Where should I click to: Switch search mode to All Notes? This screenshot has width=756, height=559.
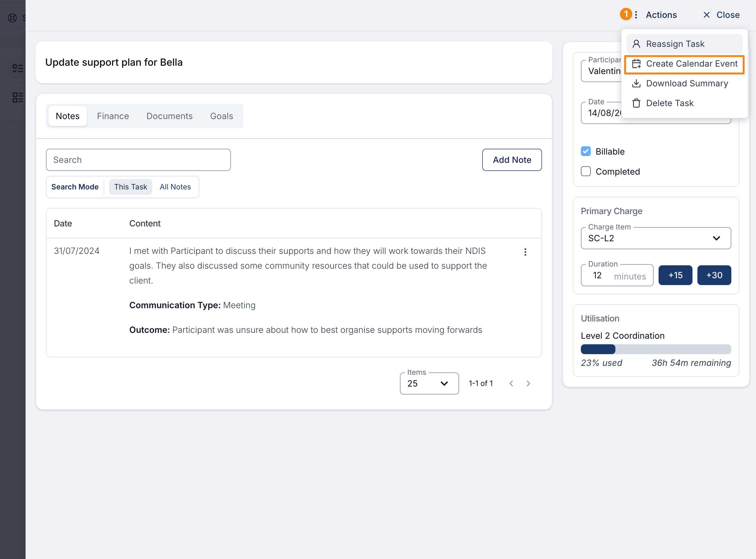[175, 187]
